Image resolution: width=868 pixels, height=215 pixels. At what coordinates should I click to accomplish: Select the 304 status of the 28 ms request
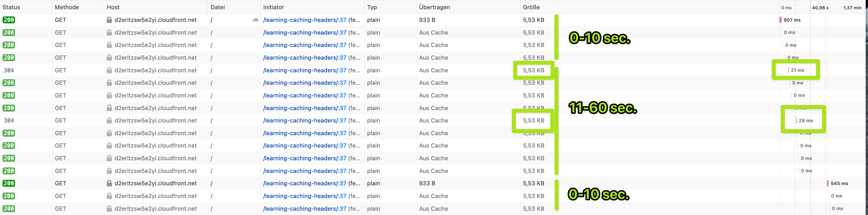9,121
